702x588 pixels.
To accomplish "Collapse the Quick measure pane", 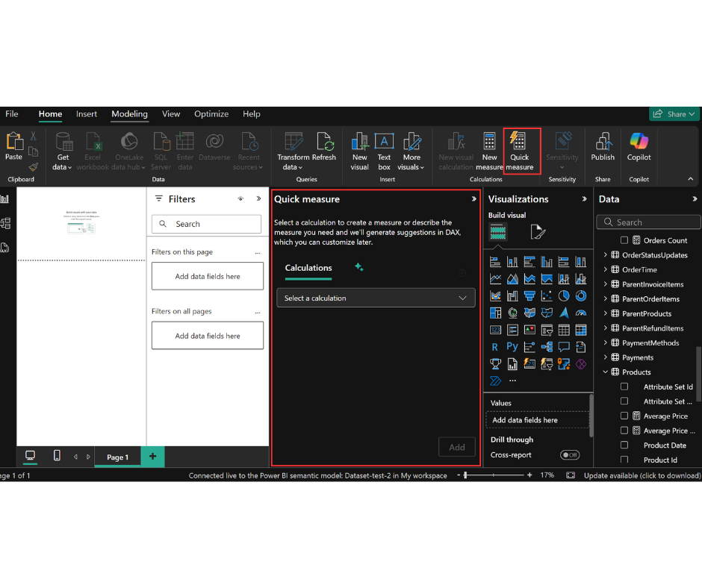I will click(x=473, y=198).
